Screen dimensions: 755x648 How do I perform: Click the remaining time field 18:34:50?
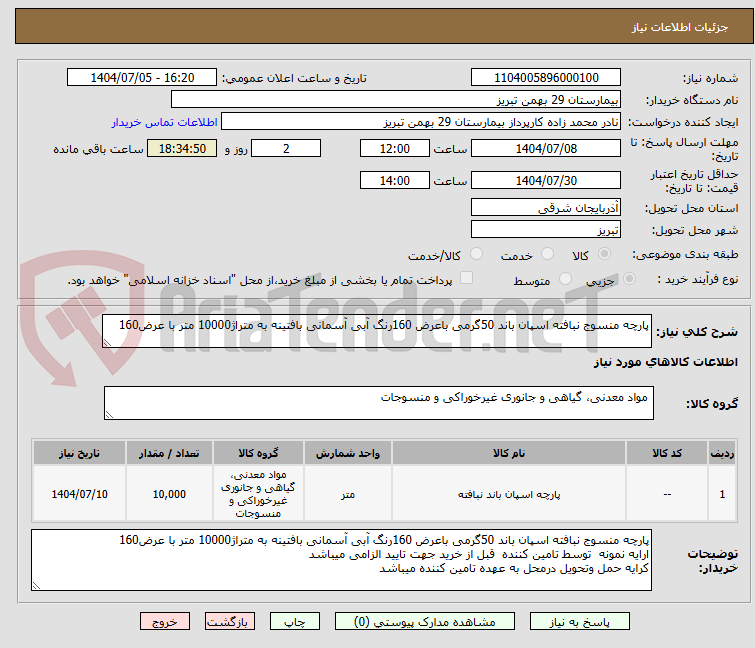(182, 148)
